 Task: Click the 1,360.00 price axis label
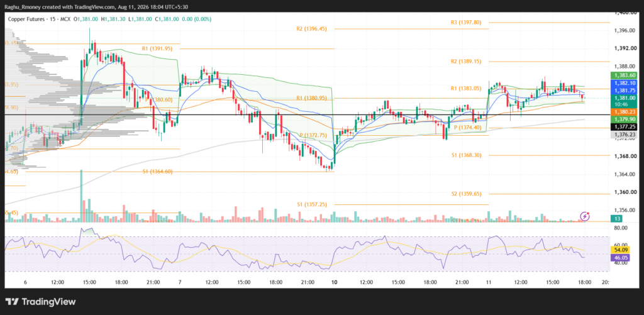(x=625, y=192)
